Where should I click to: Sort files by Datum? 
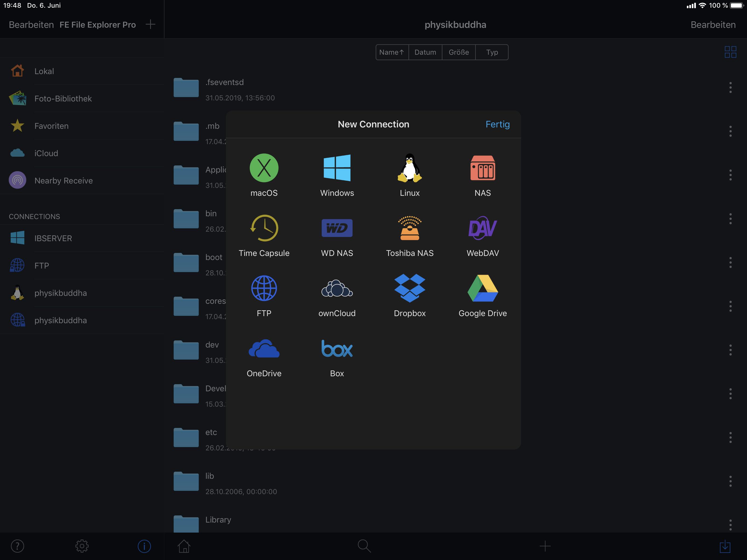click(425, 52)
